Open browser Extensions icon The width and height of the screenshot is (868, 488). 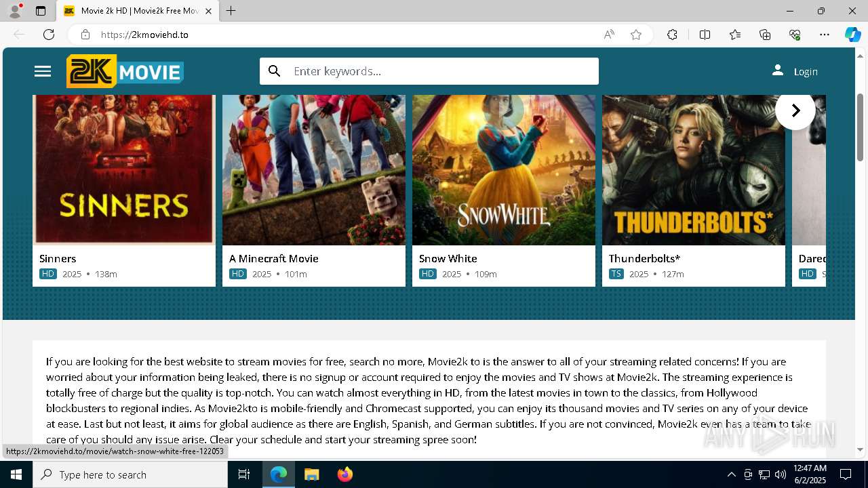click(x=672, y=35)
